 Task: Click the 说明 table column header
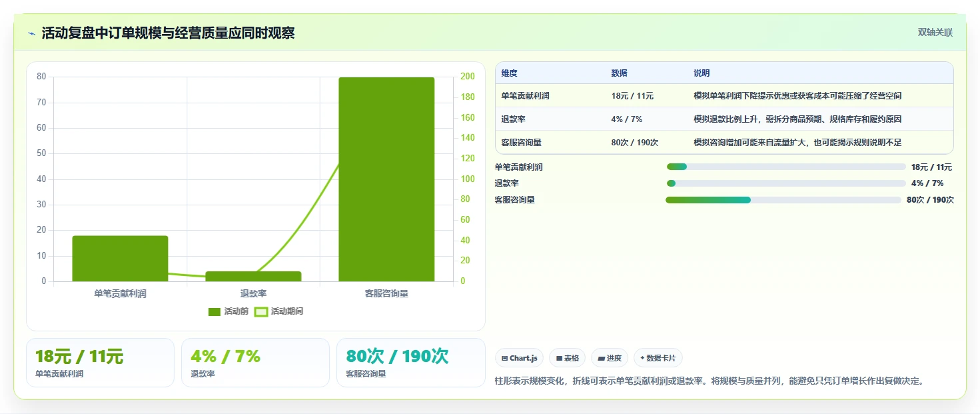pyautogui.click(x=702, y=73)
